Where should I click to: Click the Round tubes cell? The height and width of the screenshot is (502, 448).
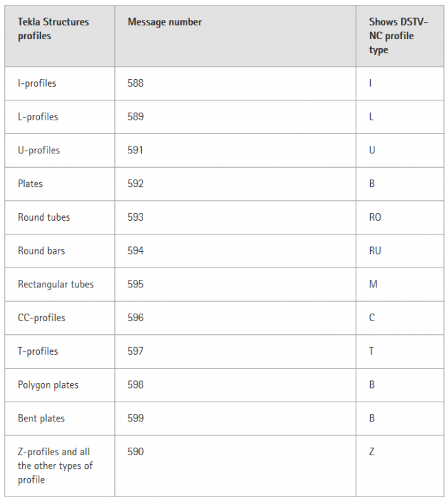[44, 217]
